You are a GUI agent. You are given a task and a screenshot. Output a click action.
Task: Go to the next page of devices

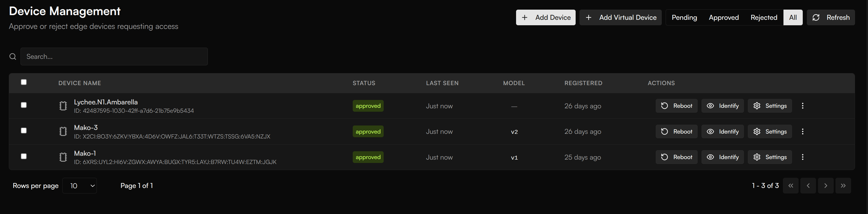pyautogui.click(x=826, y=186)
